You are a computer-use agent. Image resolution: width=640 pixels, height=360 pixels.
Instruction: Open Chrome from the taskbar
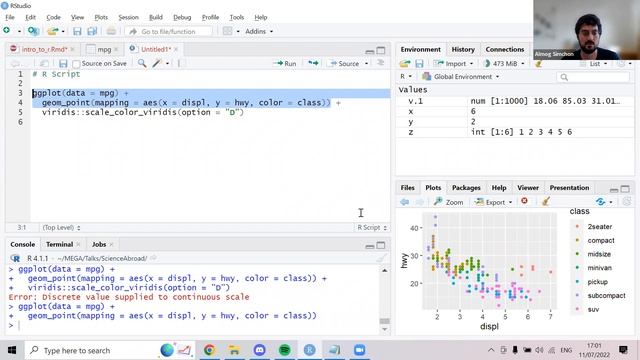click(209, 350)
